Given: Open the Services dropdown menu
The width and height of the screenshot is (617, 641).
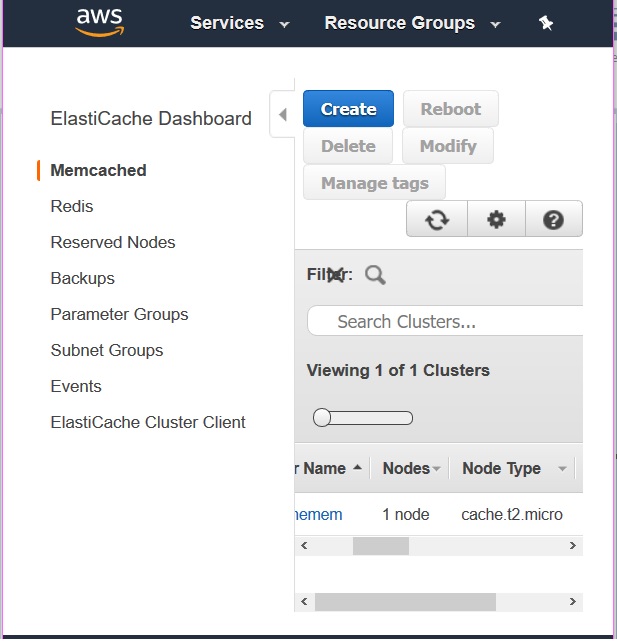Looking at the screenshot, I should click(x=240, y=23).
